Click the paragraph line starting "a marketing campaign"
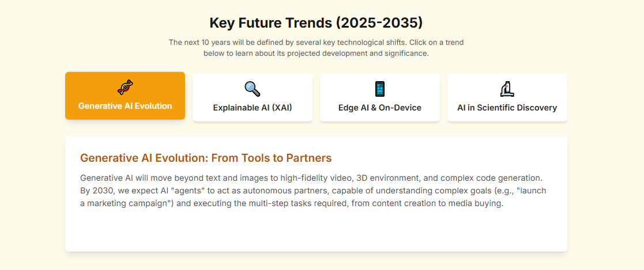Viewport: 644px width, 270px height. coord(292,204)
